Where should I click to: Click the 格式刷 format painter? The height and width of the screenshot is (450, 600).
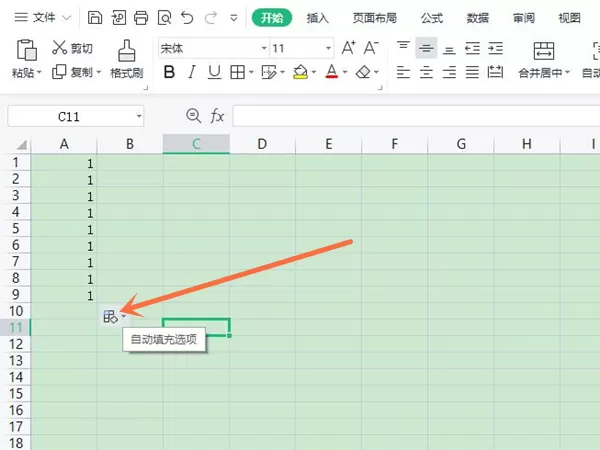pos(127,59)
